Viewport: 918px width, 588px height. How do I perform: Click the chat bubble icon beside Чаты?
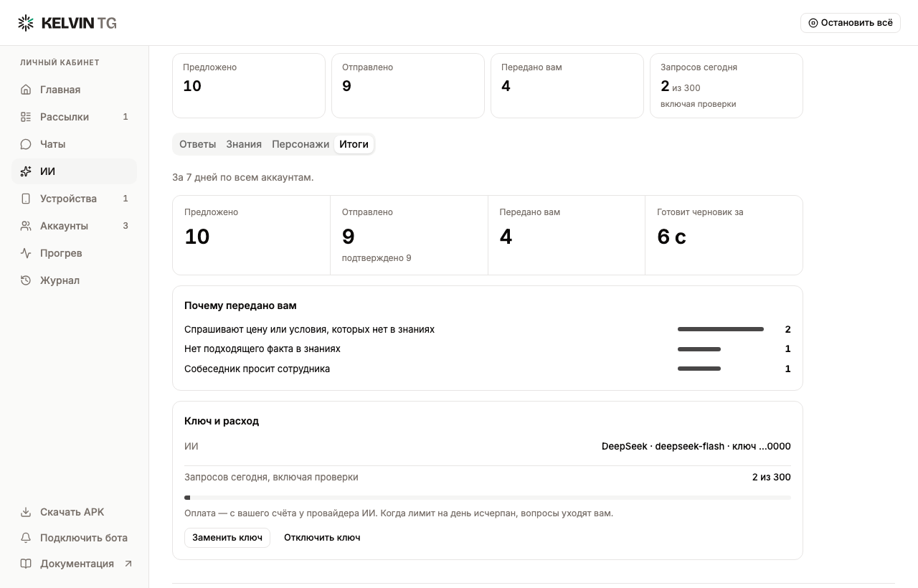pos(26,144)
